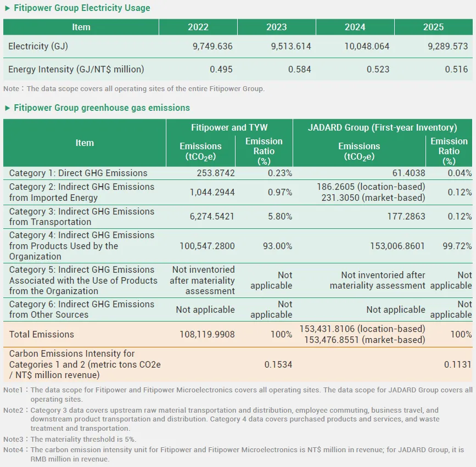Viewport: 476px width, 467px height.
Task: Click the emissions value 253.8742
Action: [x=216, y=173]
